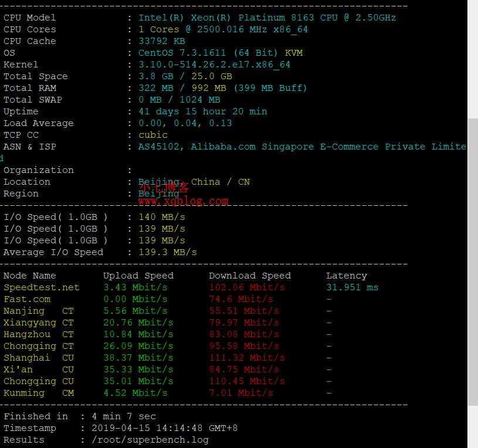Click the Chongqing CT upload '26.09 Mbit/s'
Viewport: 478px width, 448px height.
[x=138, y=346]
